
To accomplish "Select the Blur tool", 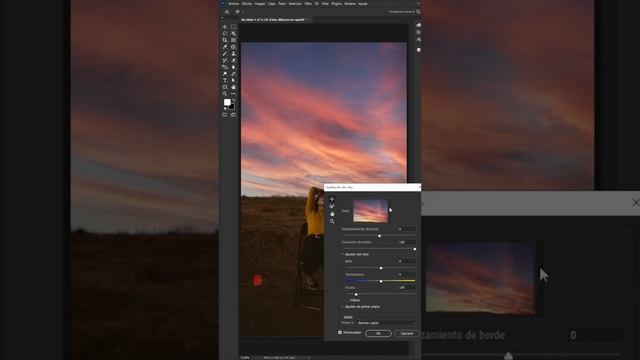I will [233, 67].
